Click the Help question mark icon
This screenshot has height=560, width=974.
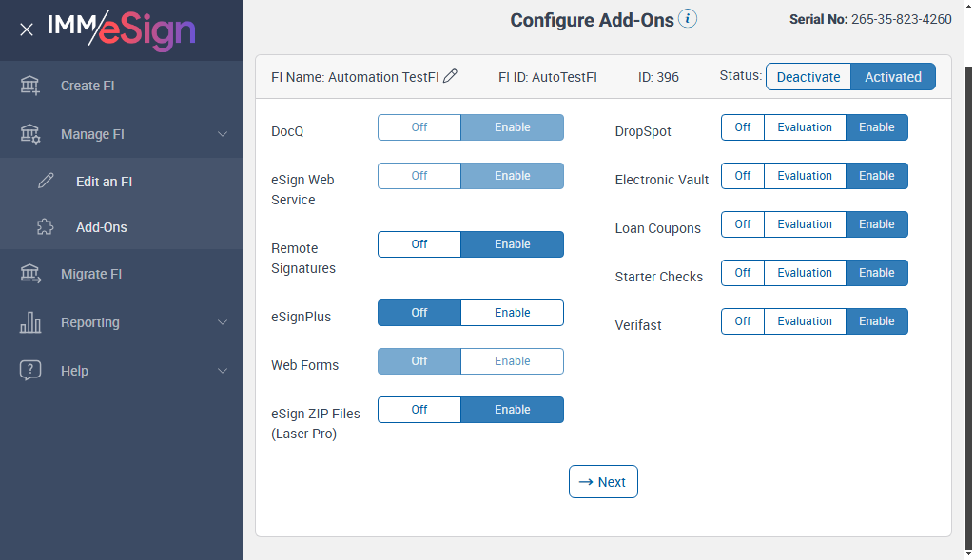click(x=30, y=371)
